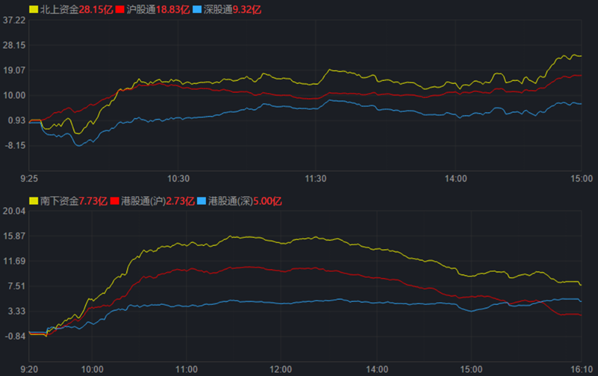The height and width of the screenshot is (376, 598).
Task: Click the yellow 北上资金 legend swatch
Action: click(x=34, y=10)
